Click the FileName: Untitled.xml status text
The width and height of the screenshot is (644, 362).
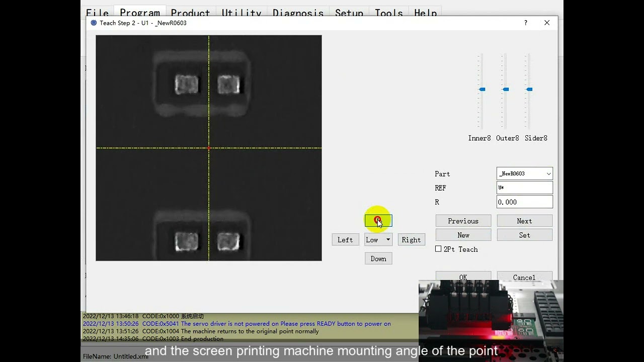[x=116, y=356]
